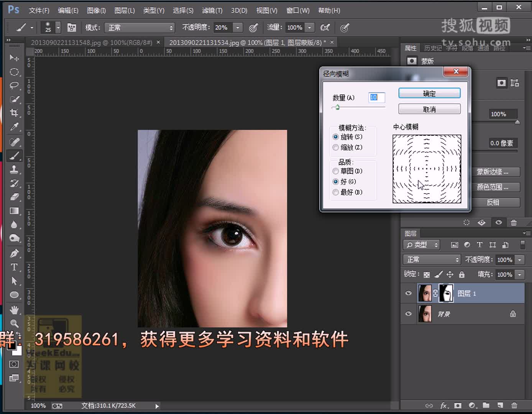Screen dimensions: 532x414
Task: Switch to the 历史记录 panel tab
Action: coord(433,48)
